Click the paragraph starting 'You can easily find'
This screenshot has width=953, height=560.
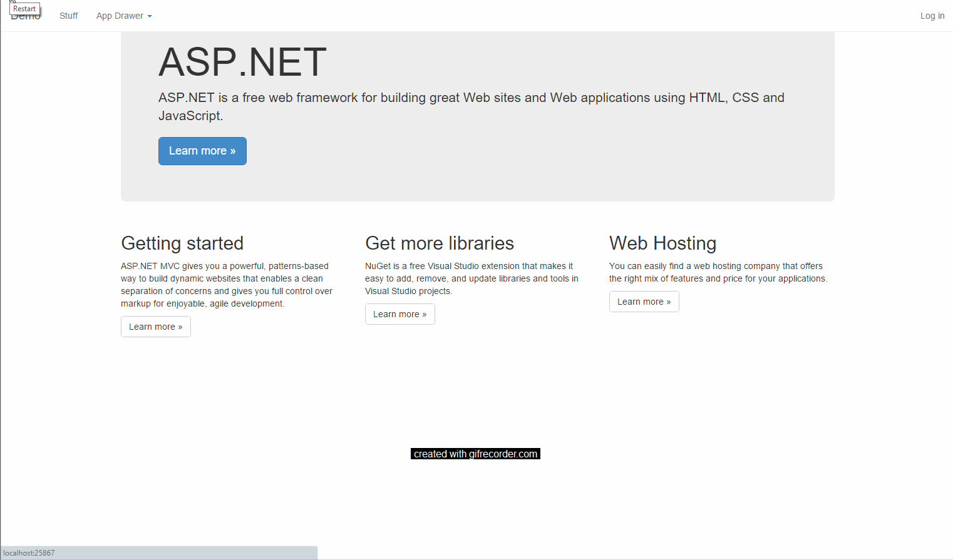pyautogui.click(x=718, y=272)
